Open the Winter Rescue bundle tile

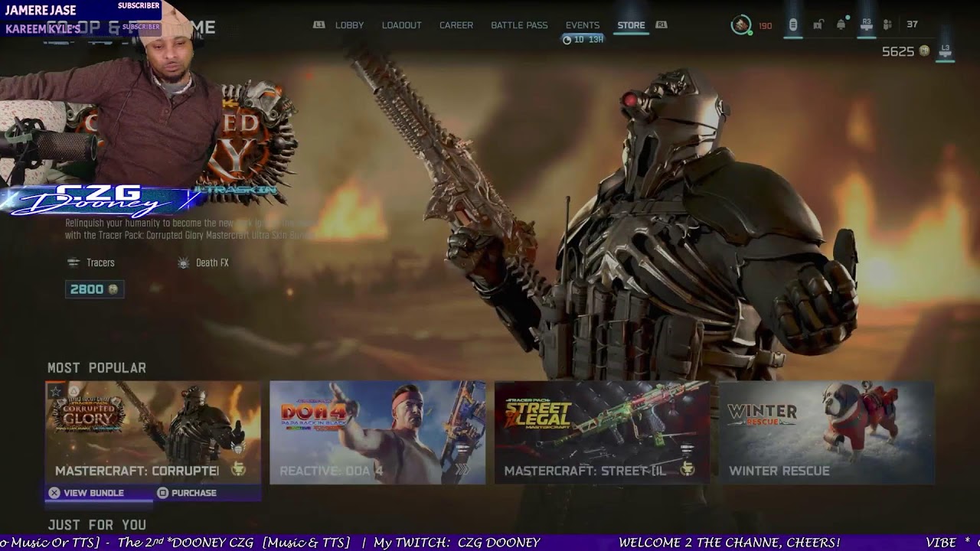(x=826, y=432)
